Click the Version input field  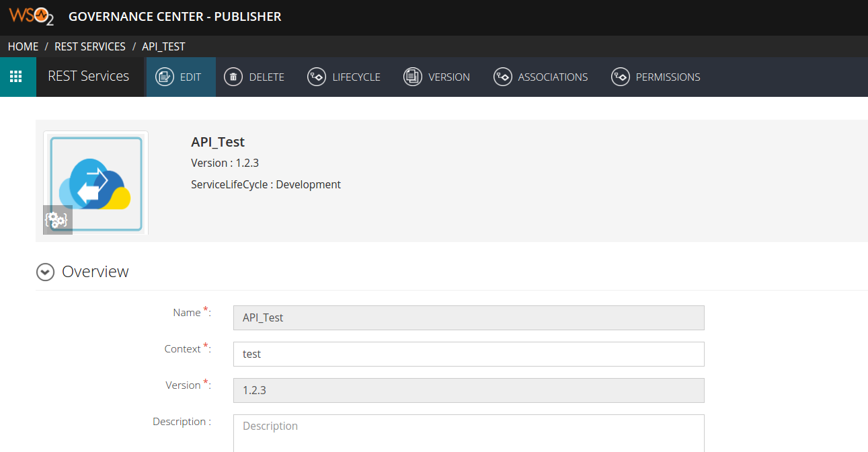point(469,390)
